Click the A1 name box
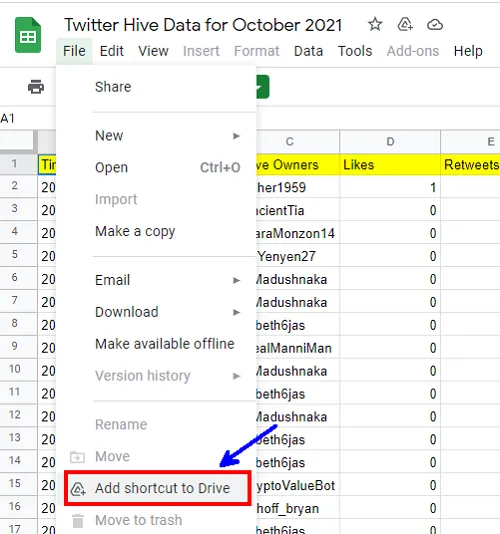Image resolution: width=500 pixels, height=534 pixels. point(8,119)
